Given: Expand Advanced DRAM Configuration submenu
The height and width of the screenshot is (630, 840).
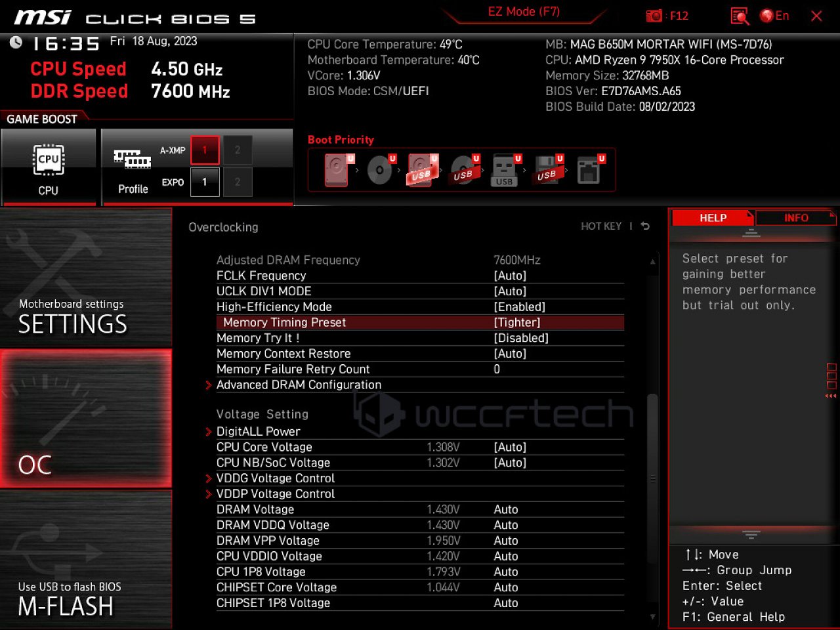Looking at the screenshot, I should (x=299, y=385).
